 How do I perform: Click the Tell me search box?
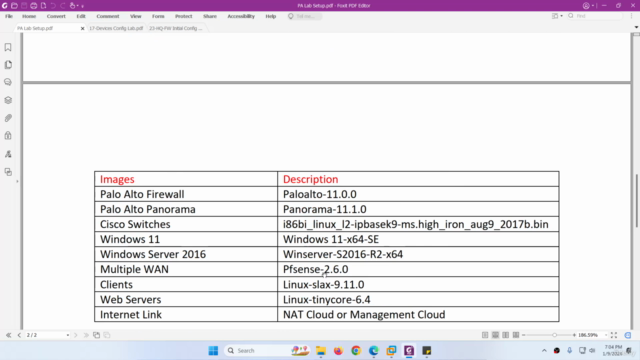point(304,16)
